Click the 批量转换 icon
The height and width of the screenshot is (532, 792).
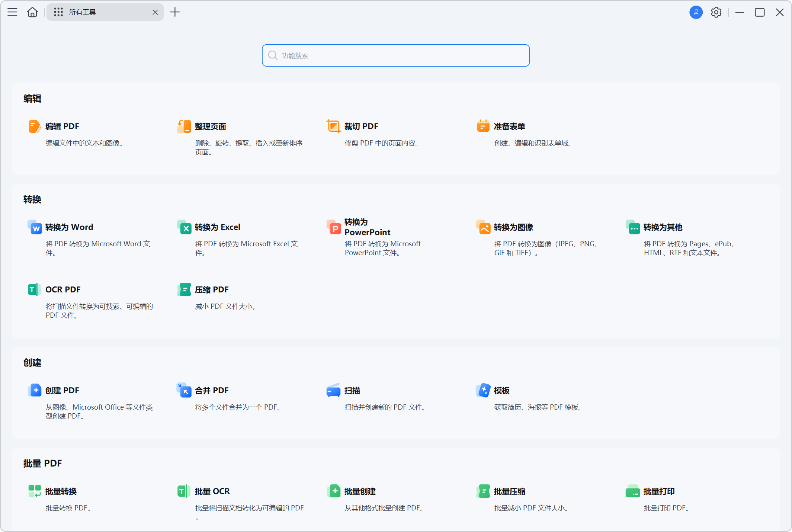coord(35,491)
